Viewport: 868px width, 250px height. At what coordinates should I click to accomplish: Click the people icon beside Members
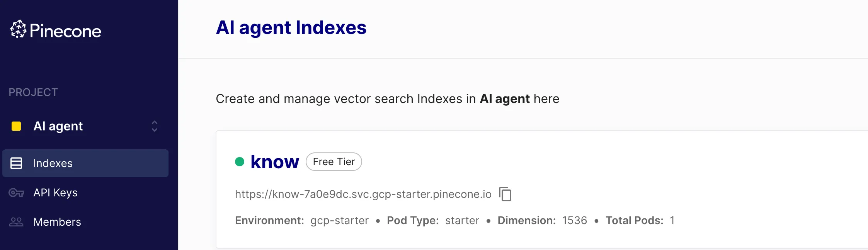point(16,222)
